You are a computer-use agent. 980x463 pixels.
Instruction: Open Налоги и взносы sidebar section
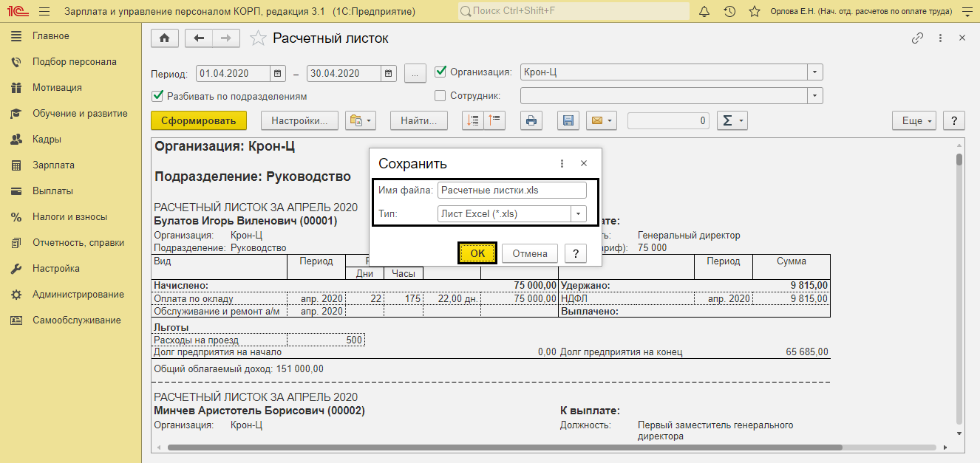(x=69, y=217)
